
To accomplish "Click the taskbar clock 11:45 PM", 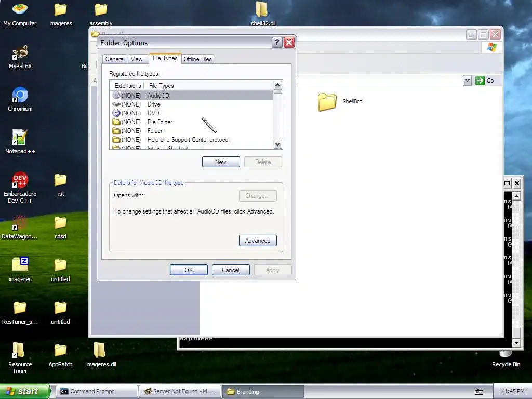I will click(513, 391).
